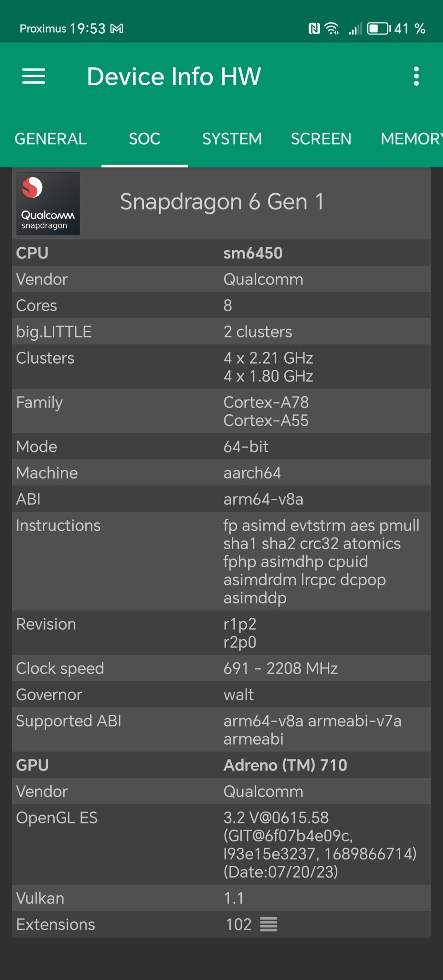
Task: Tap the Clock speed row
Action: 221,668
